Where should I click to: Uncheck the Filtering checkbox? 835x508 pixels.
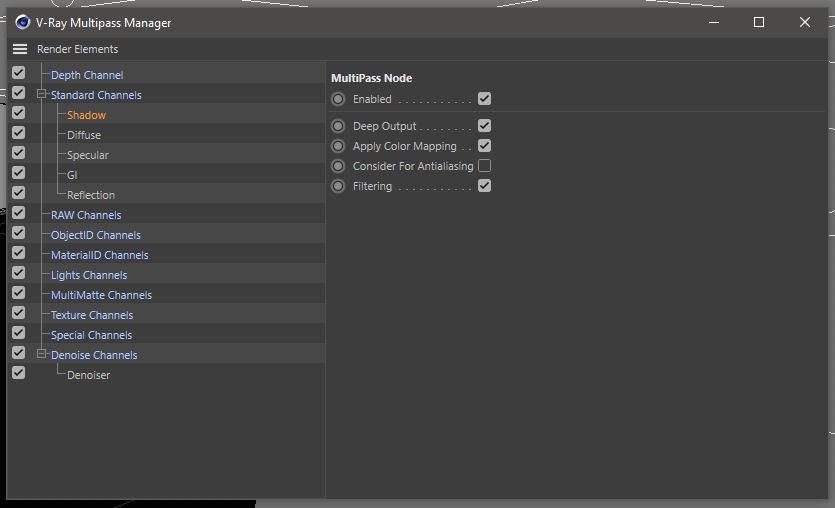coord(484,186)
